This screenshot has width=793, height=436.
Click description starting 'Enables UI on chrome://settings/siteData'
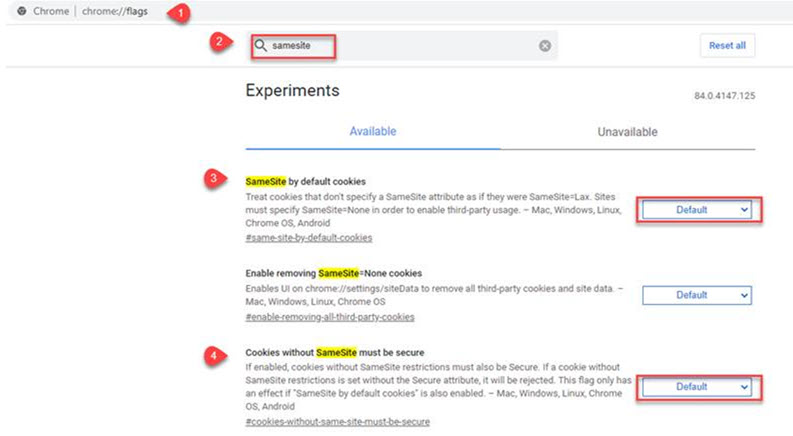click(434, 295)
